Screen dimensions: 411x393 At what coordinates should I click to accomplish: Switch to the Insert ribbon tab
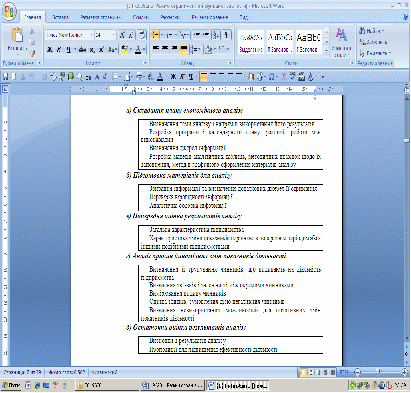pyautogui.click(x=60, y=17)
